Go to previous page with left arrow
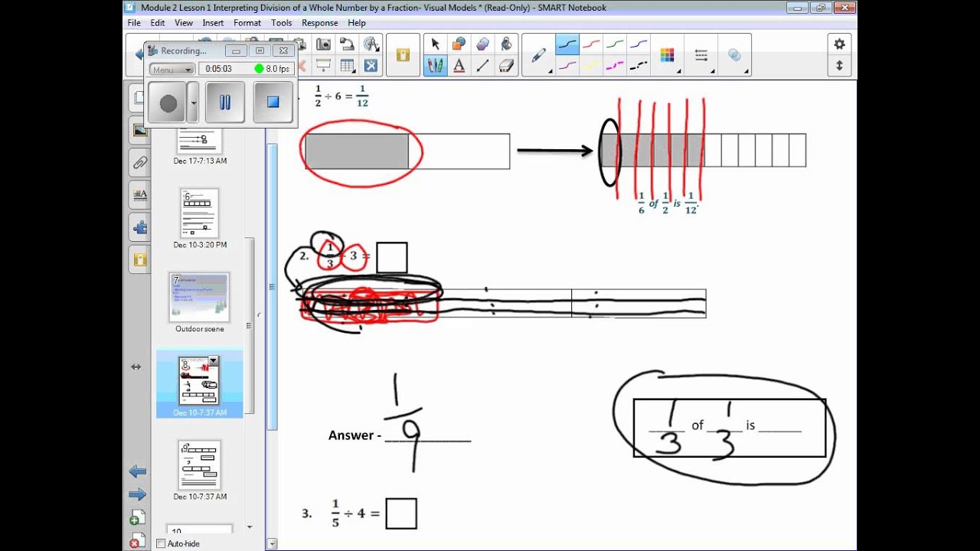The width and height of the screenshot is (980, 551). pos(138,471)
